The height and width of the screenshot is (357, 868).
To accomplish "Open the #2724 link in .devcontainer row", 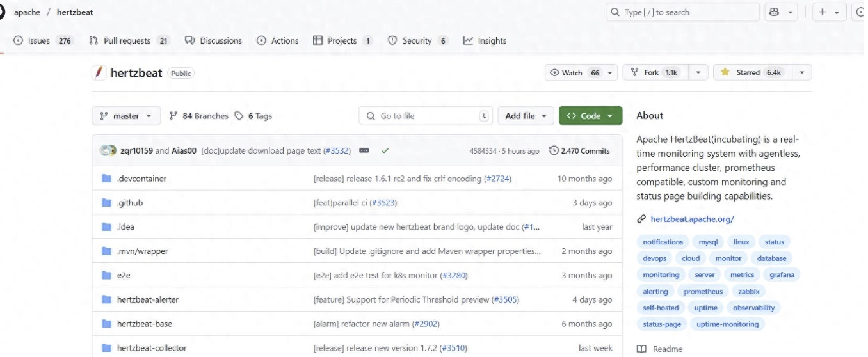I will click(497, 178).
